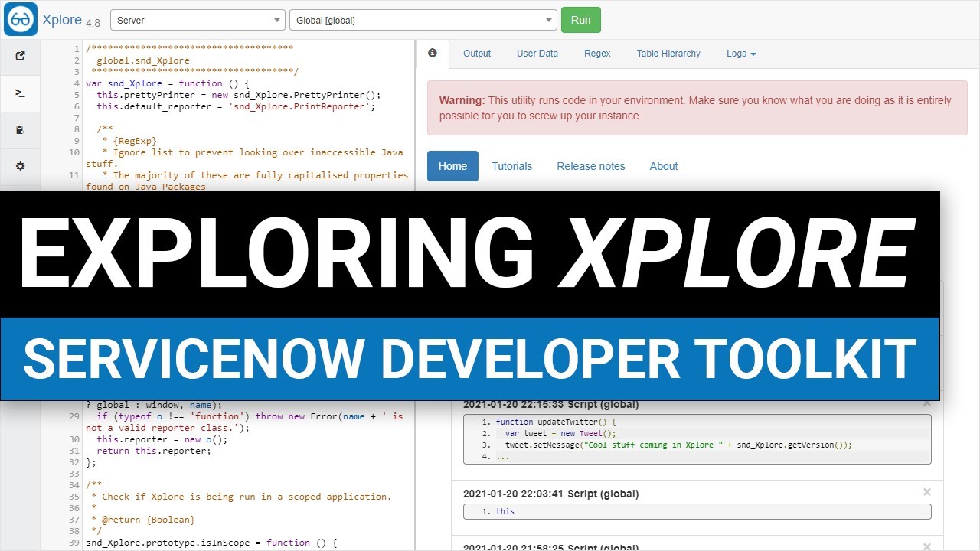Click the '2021-01-20 22:15:33 Script (global)' heading
The width and height of the screenshot is (980, 551).
(x=550, y=404)
